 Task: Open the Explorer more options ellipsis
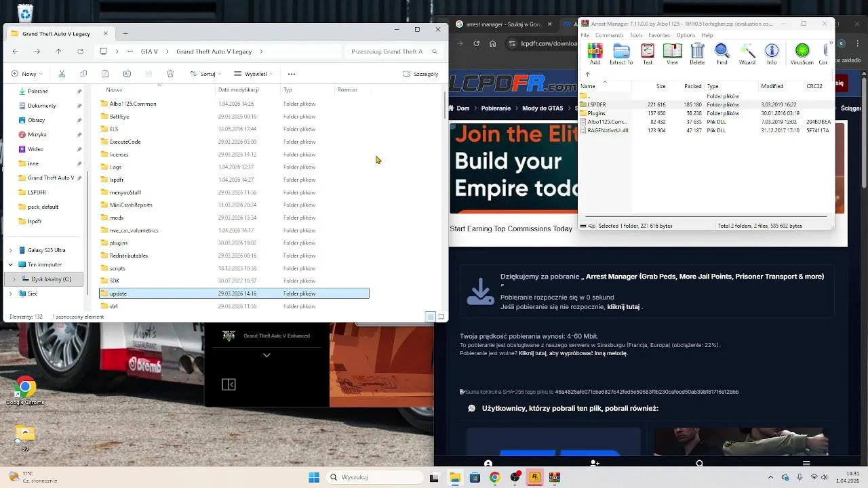tap(292, 74)
